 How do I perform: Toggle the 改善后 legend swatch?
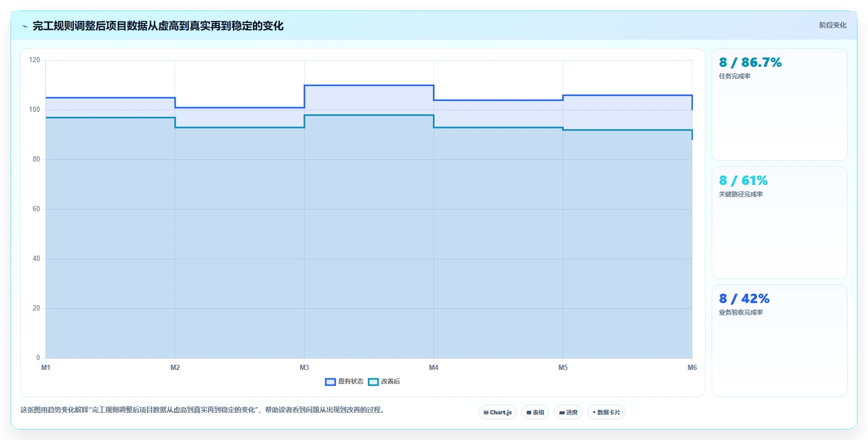(373, 382)
